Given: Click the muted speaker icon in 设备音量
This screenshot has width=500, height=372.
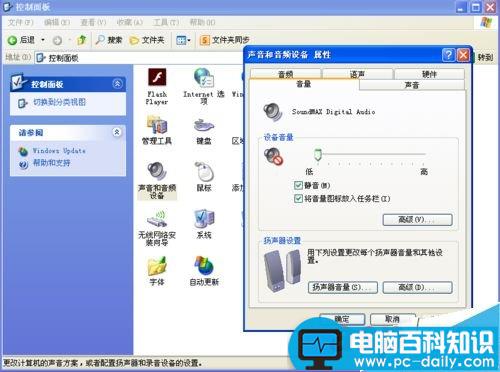Looking at the screenshot, I should click(273, 157).
